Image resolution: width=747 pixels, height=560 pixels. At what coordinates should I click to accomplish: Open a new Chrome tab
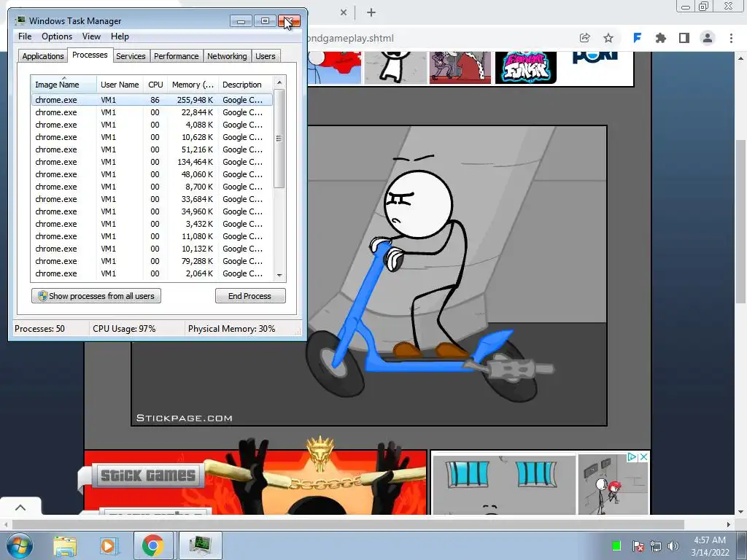tap(371, 13)
